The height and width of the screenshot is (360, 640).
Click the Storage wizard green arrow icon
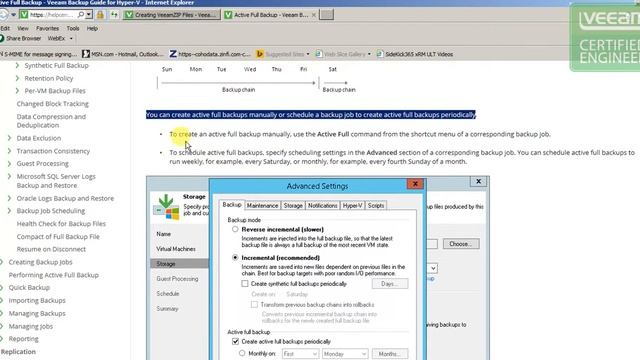[166, 207]
